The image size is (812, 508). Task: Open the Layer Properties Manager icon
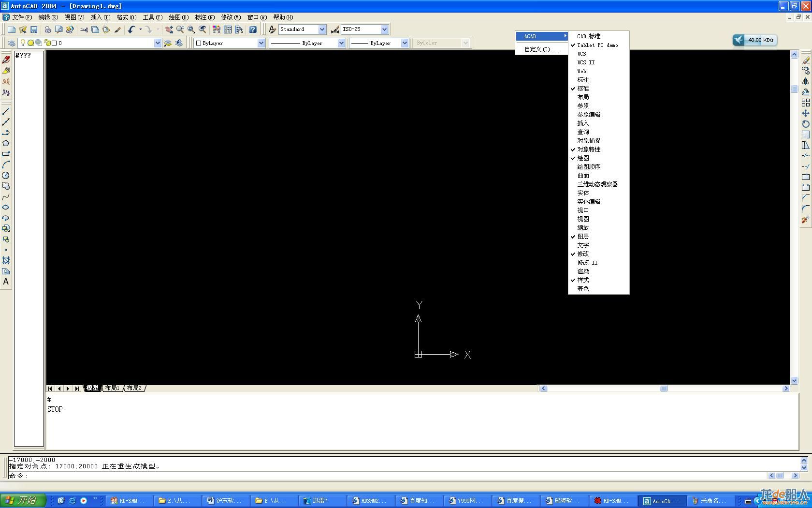pos(12,43)
